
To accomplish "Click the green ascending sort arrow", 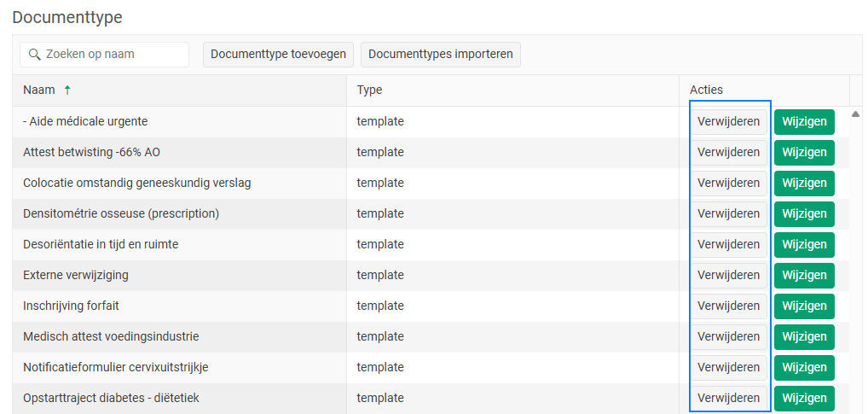I will tap(67, 90).
